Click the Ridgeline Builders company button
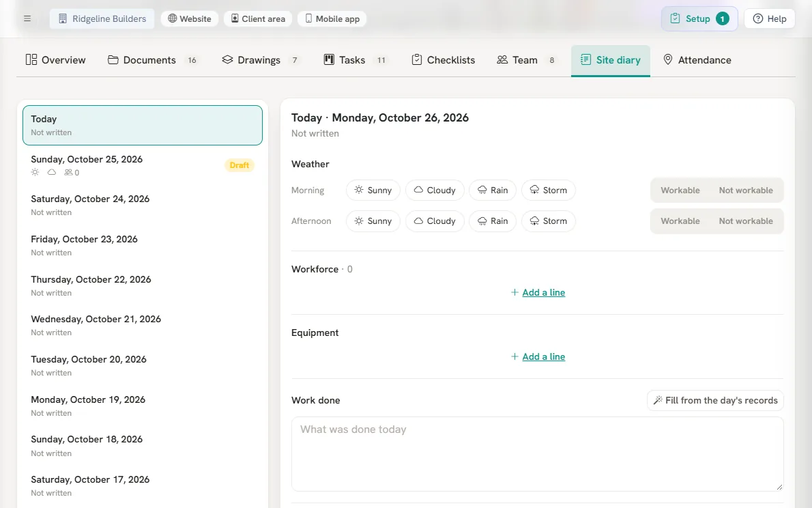This screenshot has width=812, height=508. click(x=102, y=18)
